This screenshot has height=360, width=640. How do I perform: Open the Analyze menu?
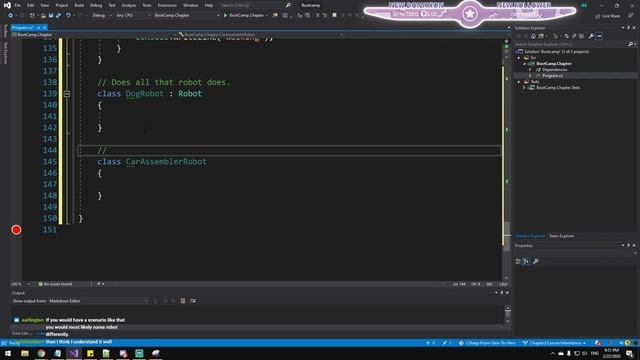coord(129,5)
